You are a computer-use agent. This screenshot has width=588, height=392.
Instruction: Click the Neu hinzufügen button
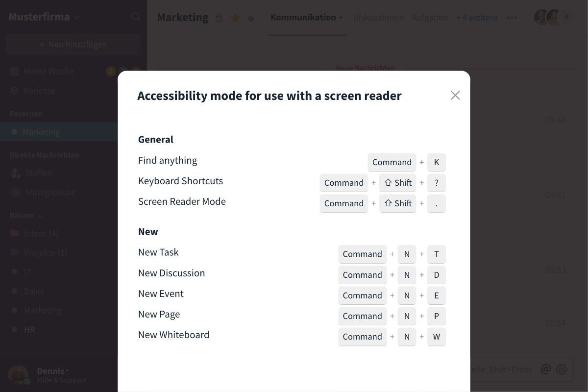pyautogui.click(x=73, y=45)
